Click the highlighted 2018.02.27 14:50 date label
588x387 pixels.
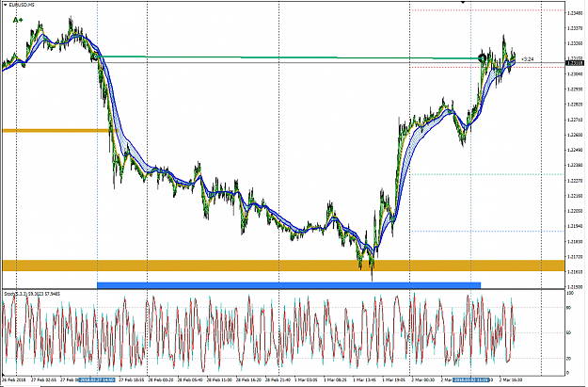pyautogui.click(x=97, y=379)
